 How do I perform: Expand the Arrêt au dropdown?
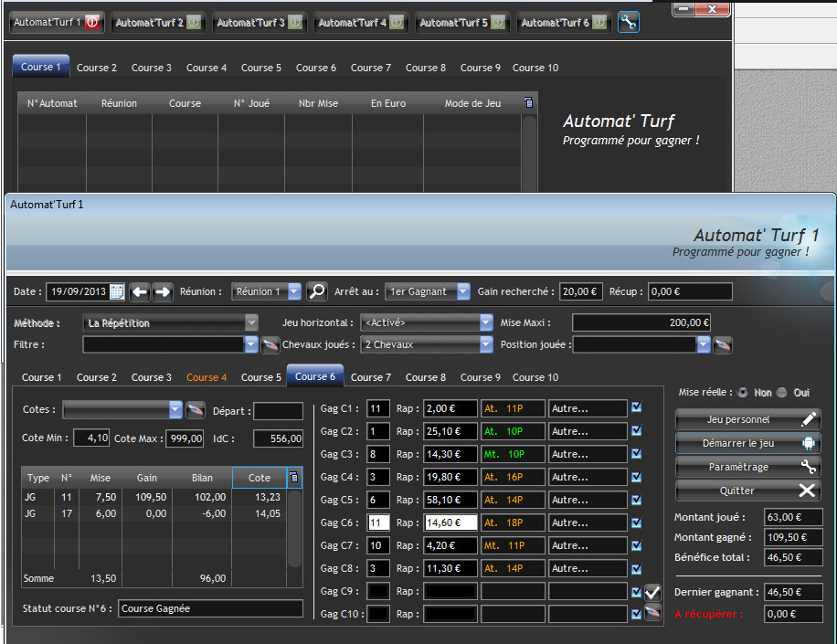(x=462, y=292)
